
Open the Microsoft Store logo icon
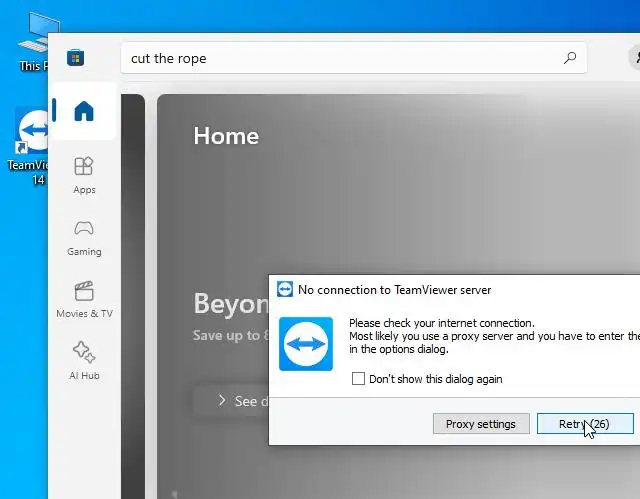tap(76, 58)
